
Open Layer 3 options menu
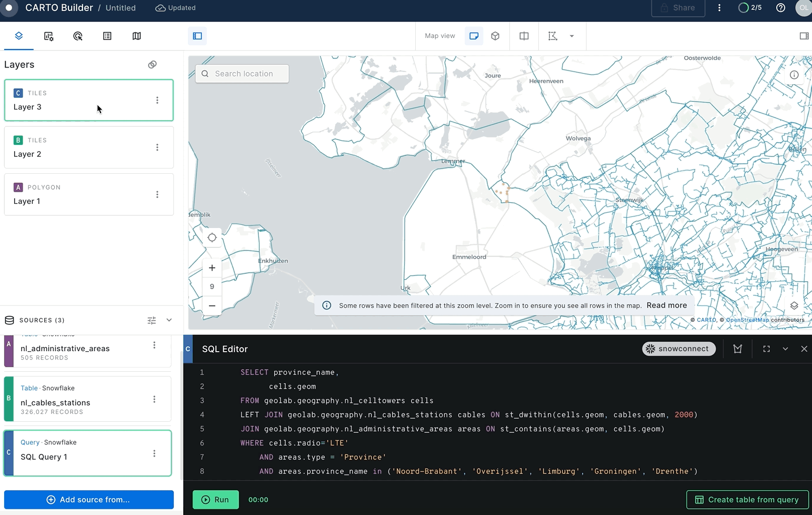click(157, 100)
